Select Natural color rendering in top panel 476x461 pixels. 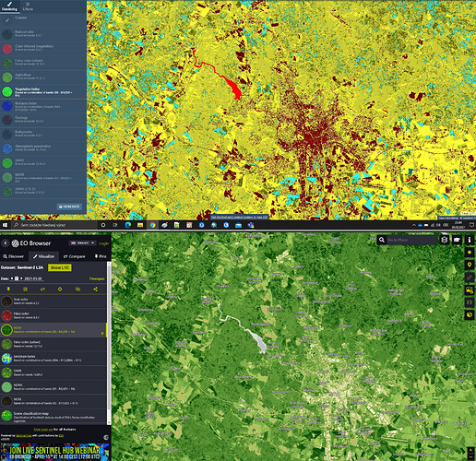43,34
